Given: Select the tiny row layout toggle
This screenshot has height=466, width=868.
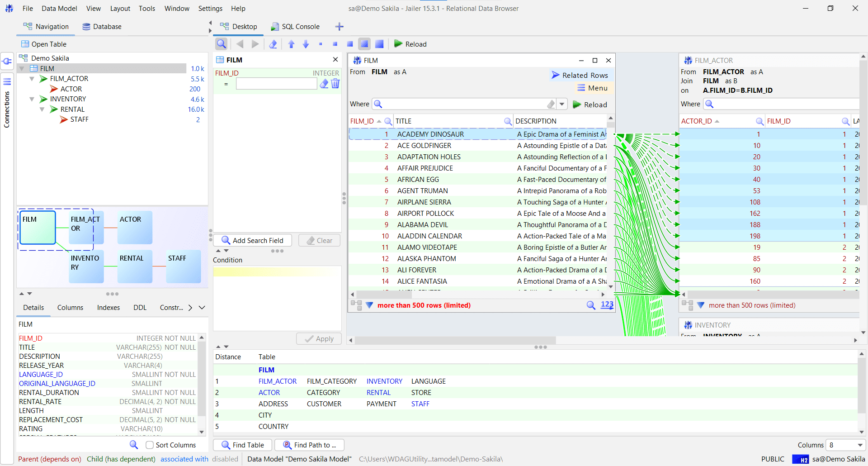Looking at the screenshot, I should coord(321,44).
